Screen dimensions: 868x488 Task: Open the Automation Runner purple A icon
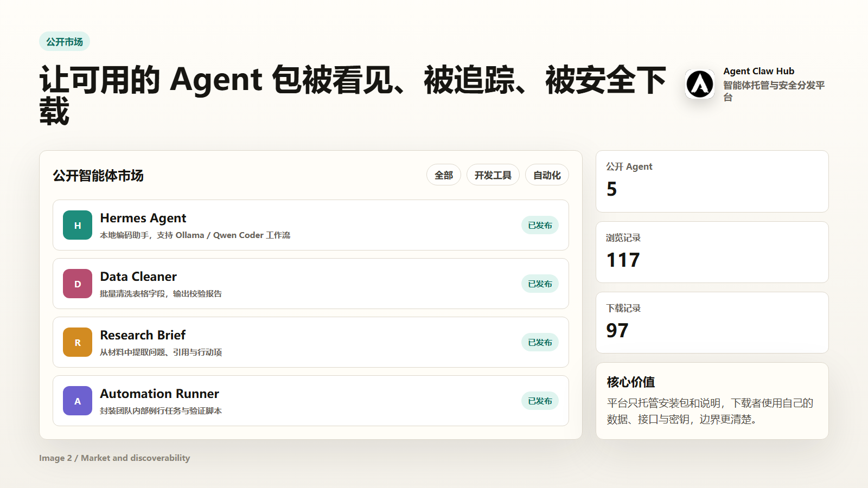tap(78, 401)
